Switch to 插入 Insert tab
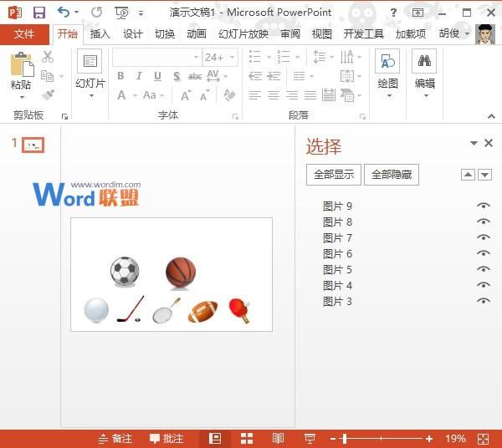Image resolution: width=502 pixels, height=448 pixels. [100, 34]
